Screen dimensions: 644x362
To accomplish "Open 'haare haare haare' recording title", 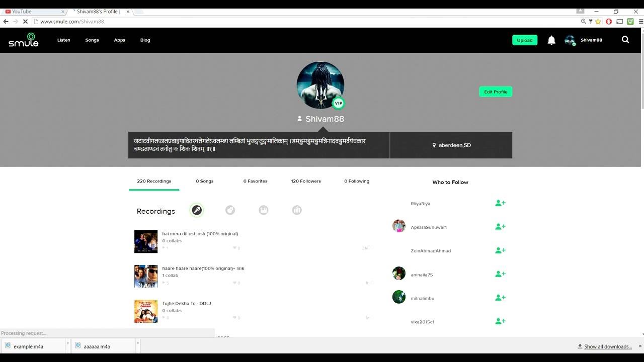I will click(x=203, y=268).
